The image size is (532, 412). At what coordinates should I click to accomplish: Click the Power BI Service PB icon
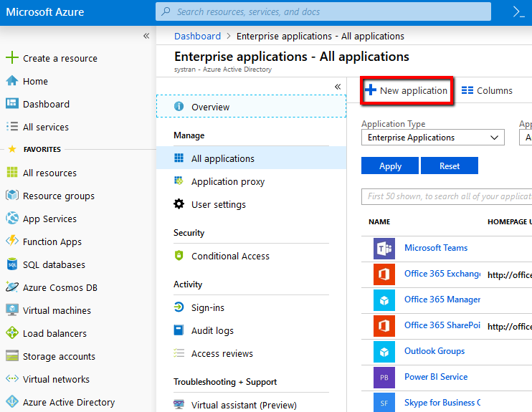pyautogui.click(x=384, y=378)
